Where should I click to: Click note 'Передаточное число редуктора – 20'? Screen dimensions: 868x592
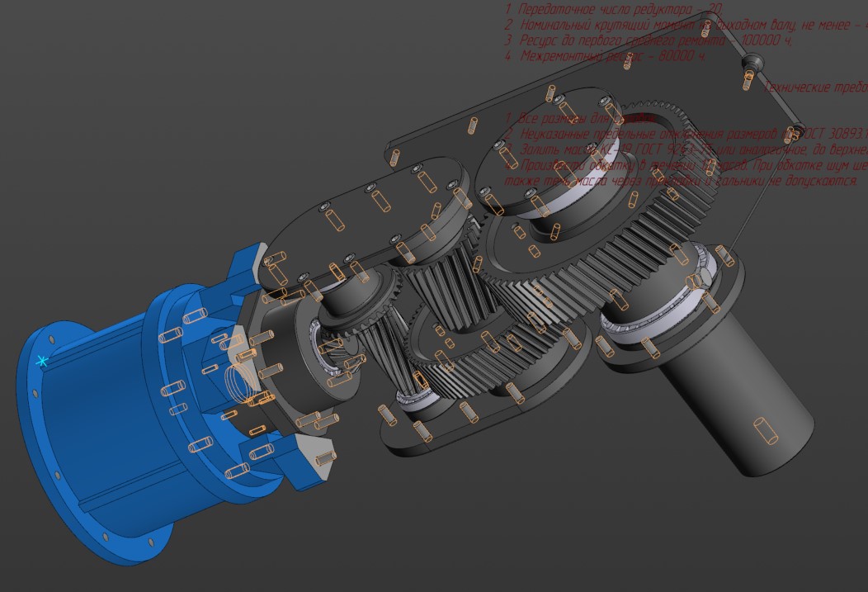click(x=615, y=9)
